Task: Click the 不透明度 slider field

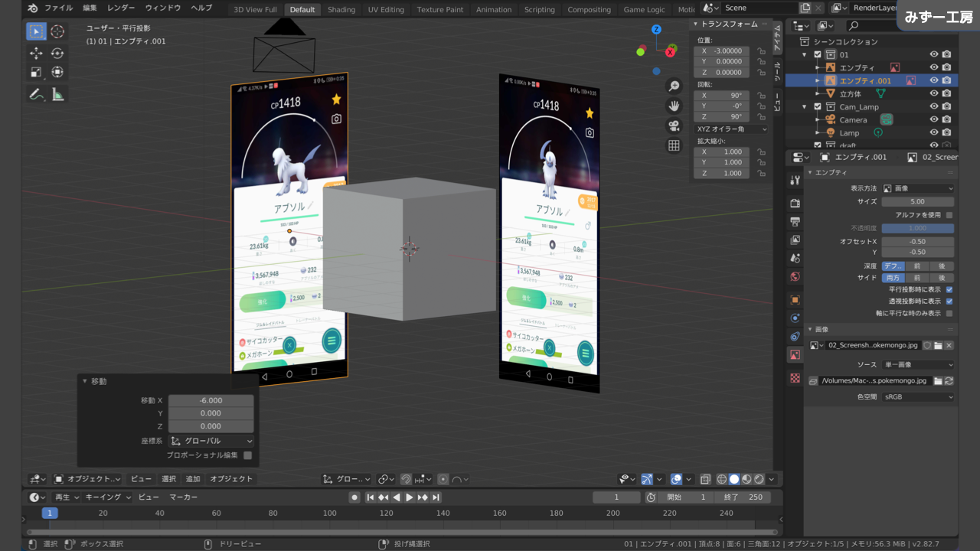Action: tap(917, 228)
